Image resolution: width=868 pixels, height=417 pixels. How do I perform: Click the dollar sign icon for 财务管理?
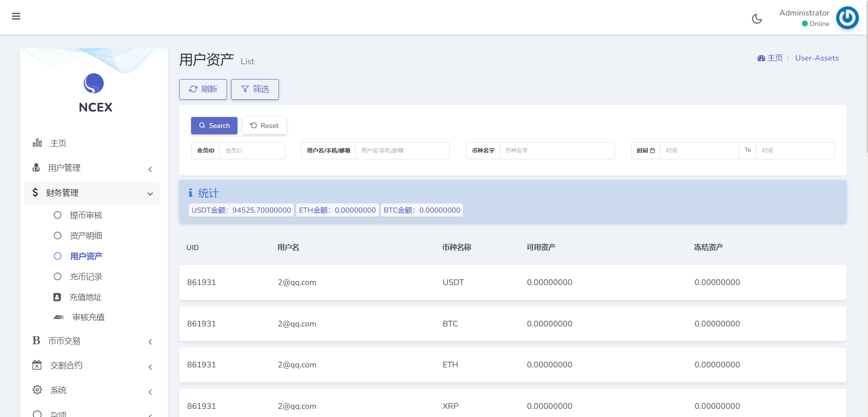[x=35, y=193]
